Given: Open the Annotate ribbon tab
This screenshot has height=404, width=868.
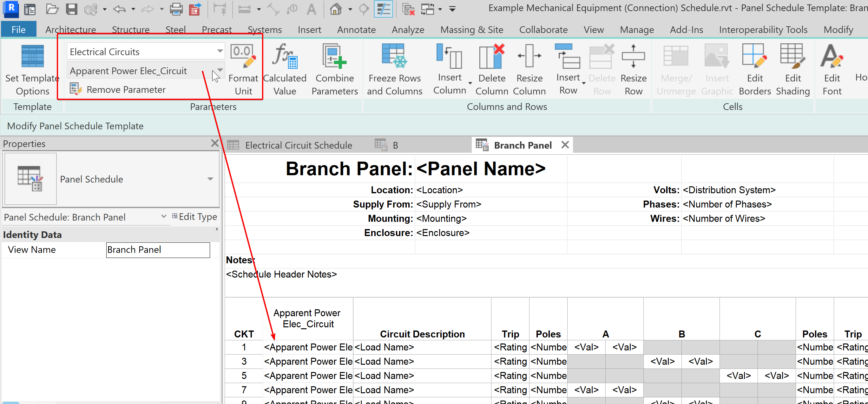Looking at the screenshot, I should (x=356, y=30).
